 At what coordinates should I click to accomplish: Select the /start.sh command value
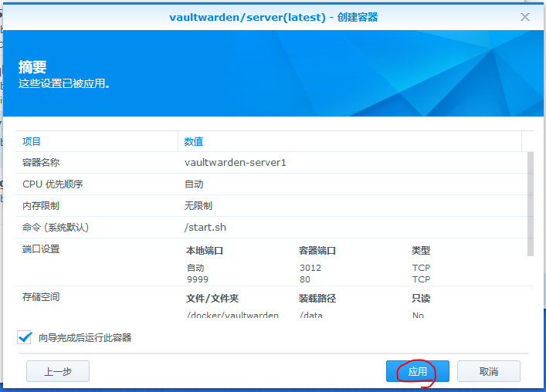(x=205, y=227)
